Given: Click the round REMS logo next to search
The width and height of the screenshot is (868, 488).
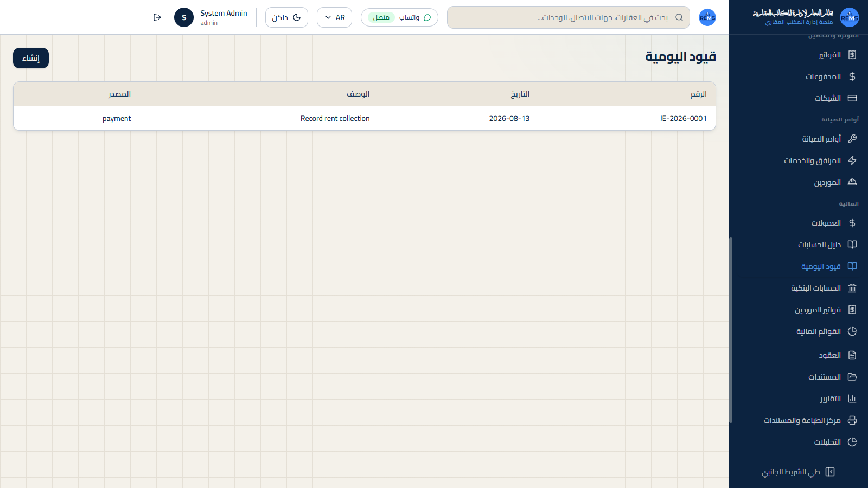Looking at the screenshot, I should tap(707, 17).
